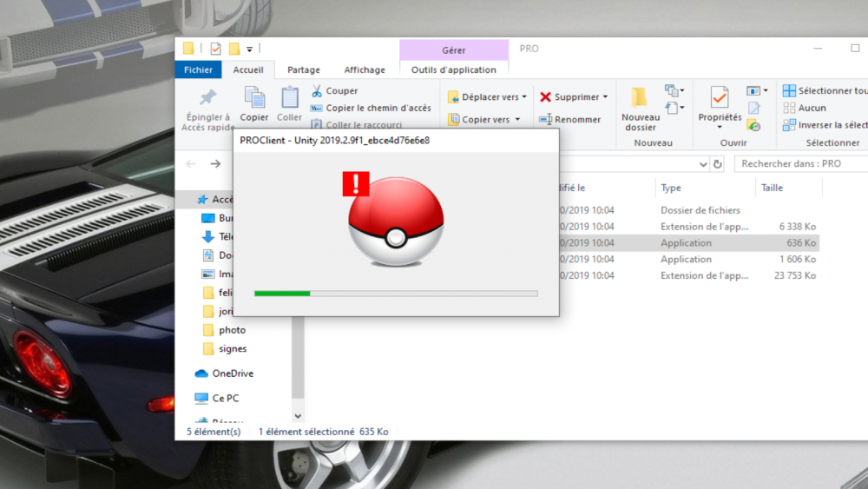Click the Rechercher dans : PRO search box

click(800, 163)
